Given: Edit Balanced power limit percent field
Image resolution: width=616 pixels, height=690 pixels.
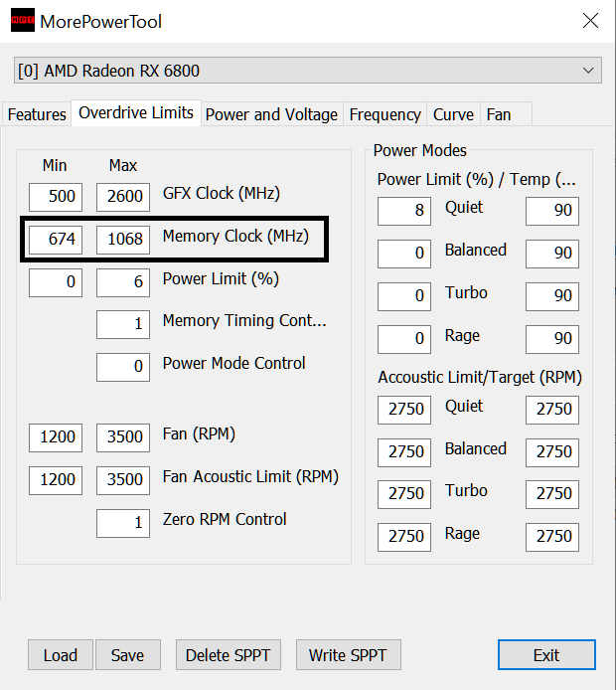Looking at the screenshot, I should pos(404,254).
